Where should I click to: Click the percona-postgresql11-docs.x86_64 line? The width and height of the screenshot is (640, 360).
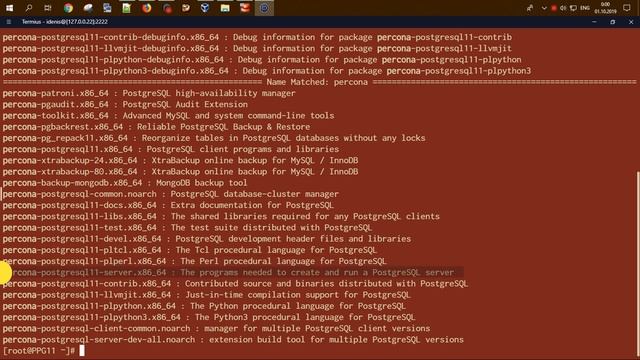coord(168,205)
